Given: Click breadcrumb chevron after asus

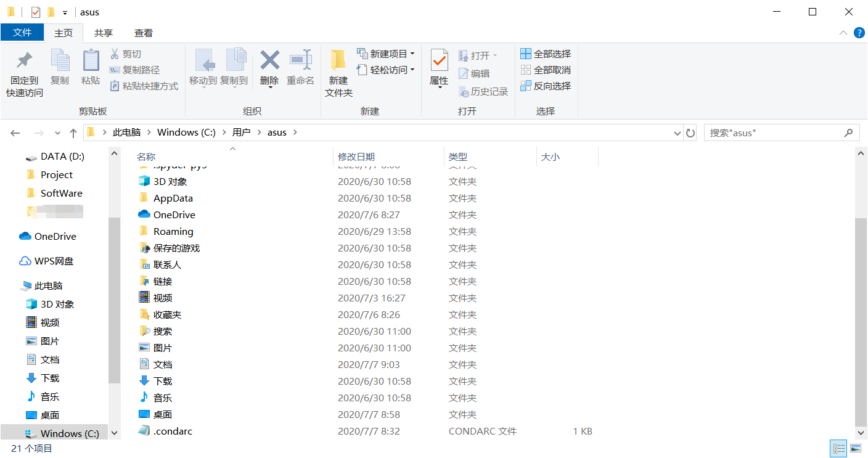Looking at the screenshot, I should click(x=295, y=133).
